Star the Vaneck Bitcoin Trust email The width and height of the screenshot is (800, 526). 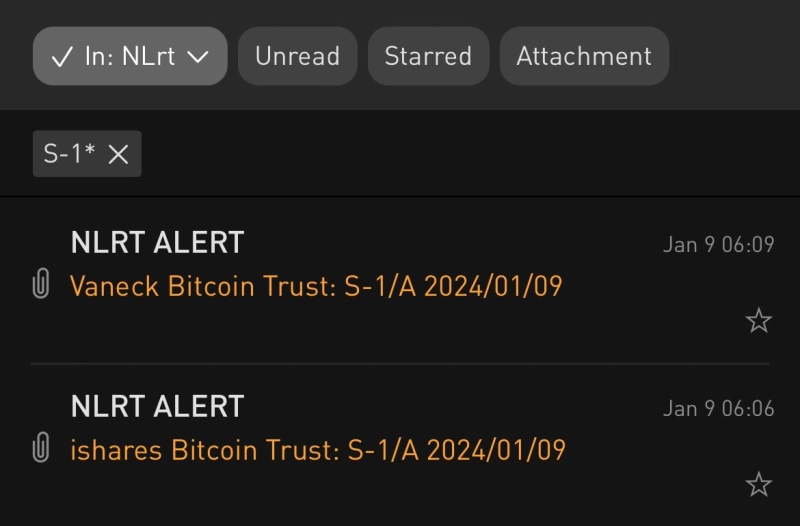[x=759, y=321]
